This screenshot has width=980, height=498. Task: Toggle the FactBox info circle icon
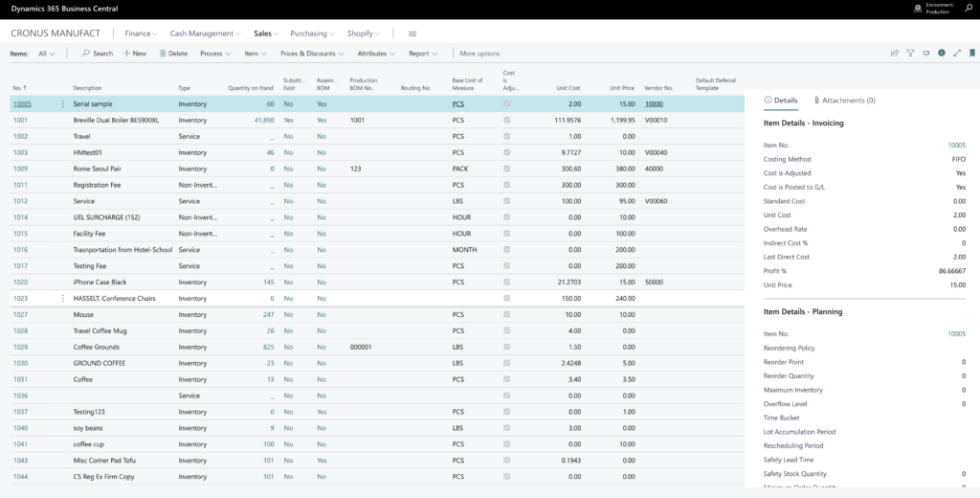(x=942, y=54)
